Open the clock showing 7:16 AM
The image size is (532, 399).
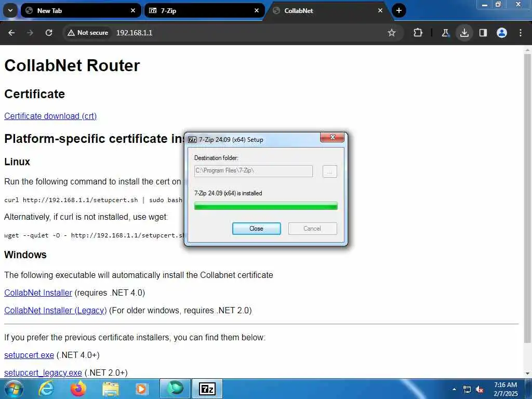tap(506, 389)
